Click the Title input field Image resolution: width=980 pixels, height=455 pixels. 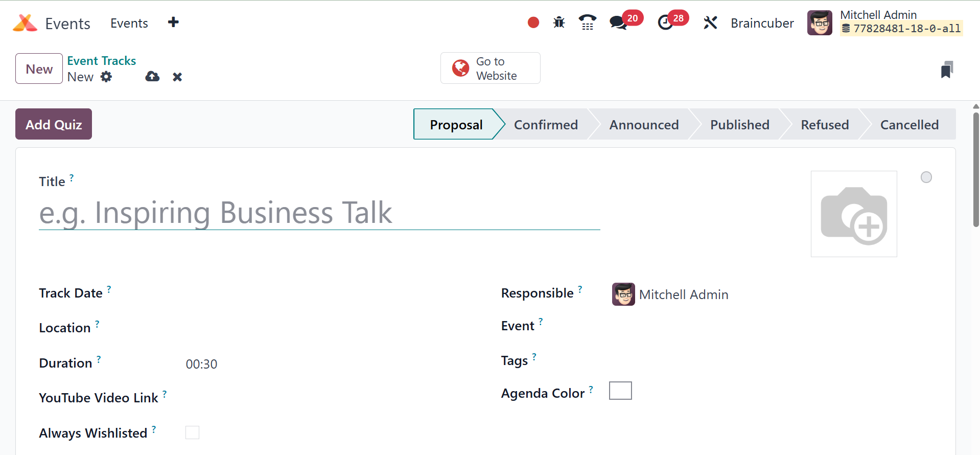319,213
